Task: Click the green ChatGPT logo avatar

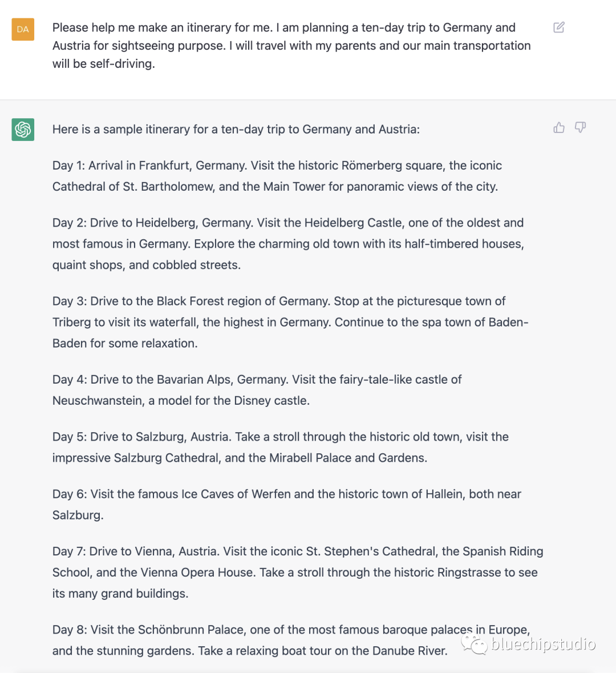Action: click(23, 130)
